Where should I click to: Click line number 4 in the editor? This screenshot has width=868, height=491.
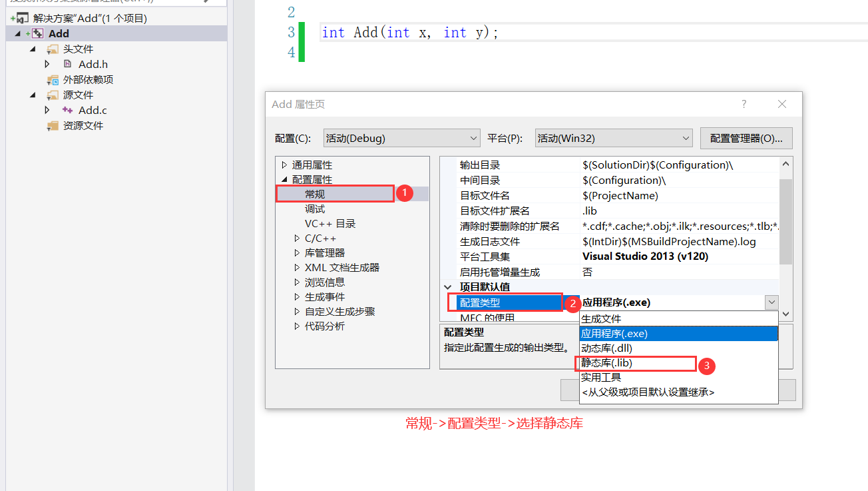[291, 52]
